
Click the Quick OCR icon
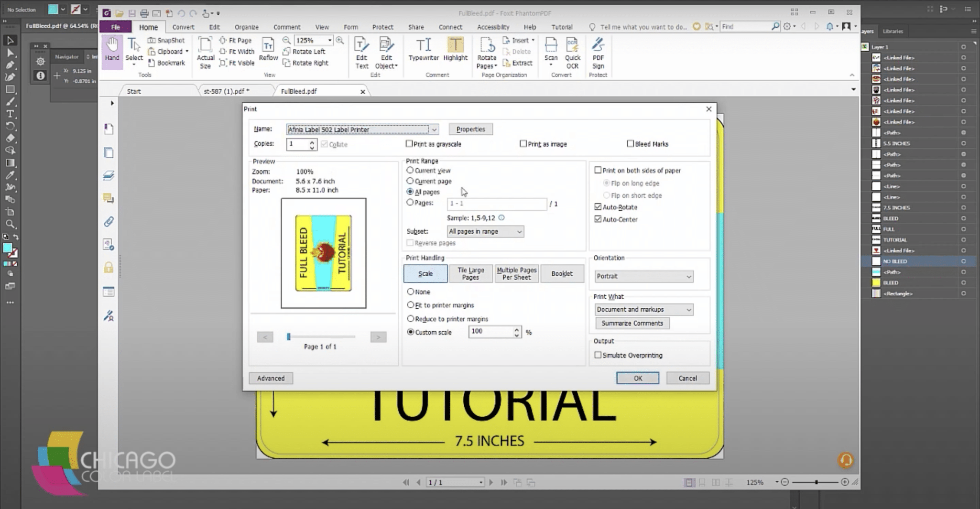pyautogui.click(x=572, y=54)
